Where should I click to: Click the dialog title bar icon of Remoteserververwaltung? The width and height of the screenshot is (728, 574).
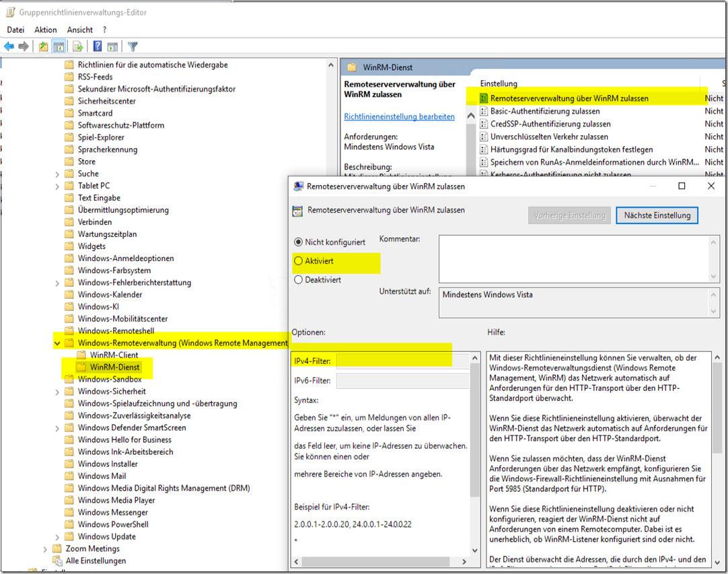pos(299,186)
